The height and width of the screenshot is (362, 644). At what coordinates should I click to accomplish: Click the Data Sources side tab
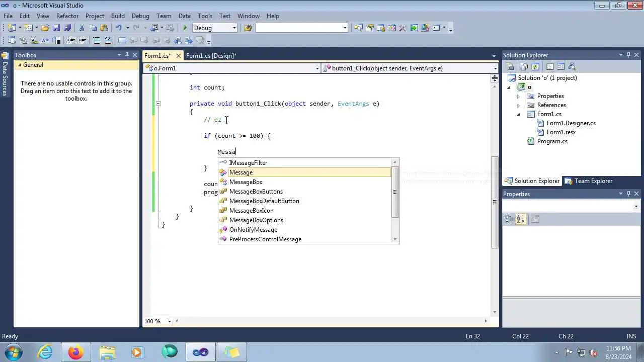5,74
